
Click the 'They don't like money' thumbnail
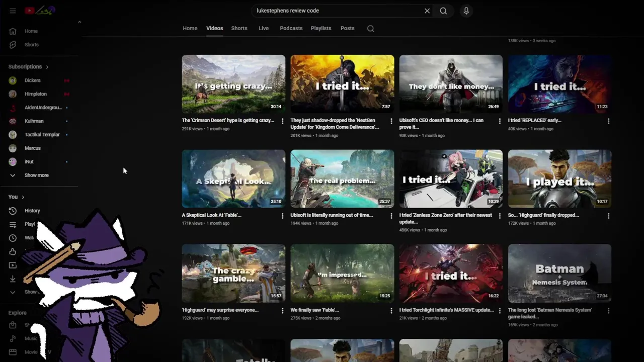(x=451, y=84)
